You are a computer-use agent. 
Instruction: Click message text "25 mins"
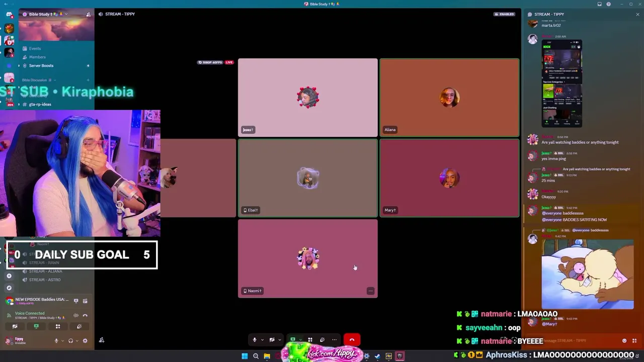point(548,180)
